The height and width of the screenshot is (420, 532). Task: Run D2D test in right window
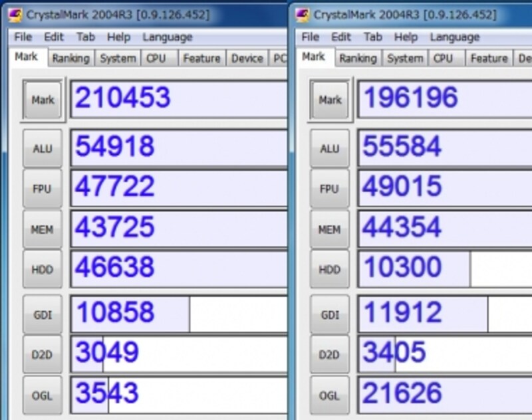click(x=330, y=355)
